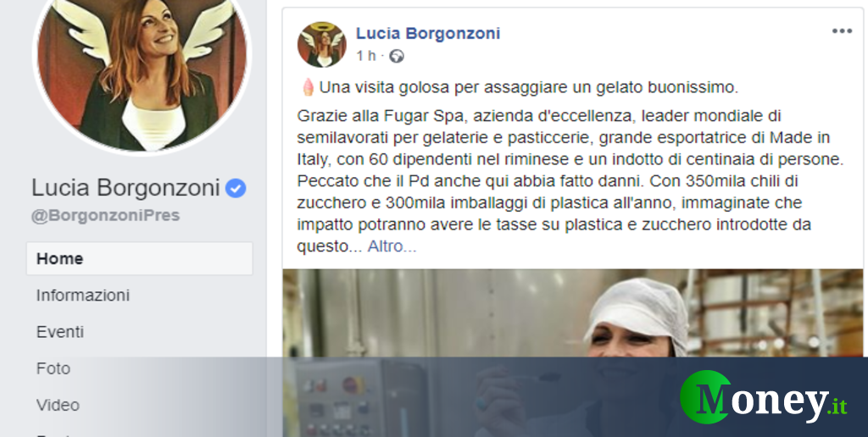868x437 pixels.
Task: Click the blue verified badge
Action: click(236, 188)
